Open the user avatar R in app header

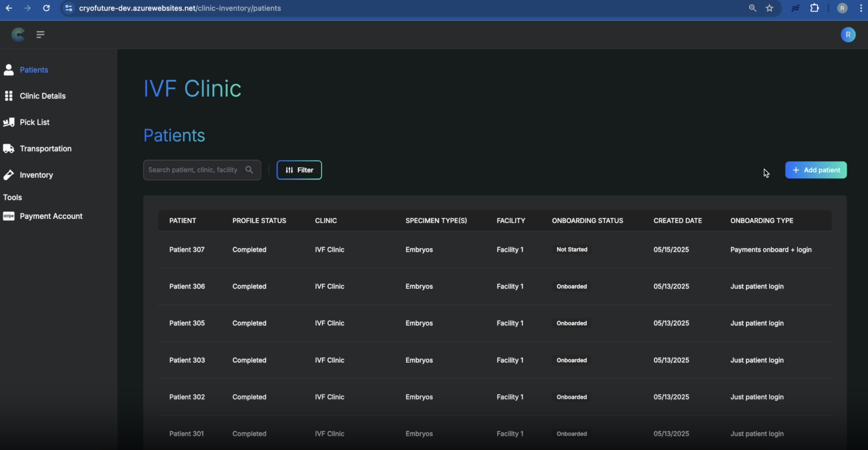848,35
